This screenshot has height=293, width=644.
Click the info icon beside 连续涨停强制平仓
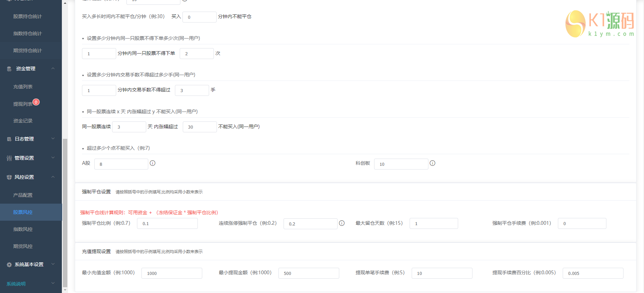pyautogui.click(x=342, y=223)
